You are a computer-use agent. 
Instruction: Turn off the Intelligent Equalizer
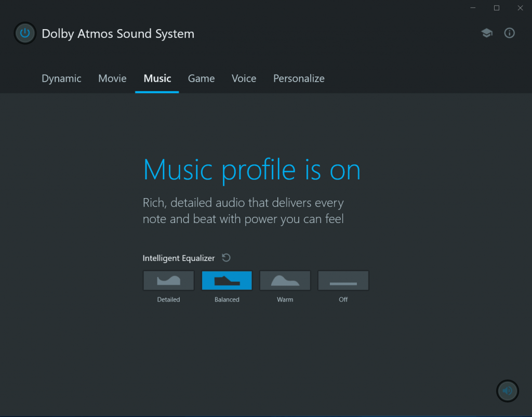click(343, 280)
